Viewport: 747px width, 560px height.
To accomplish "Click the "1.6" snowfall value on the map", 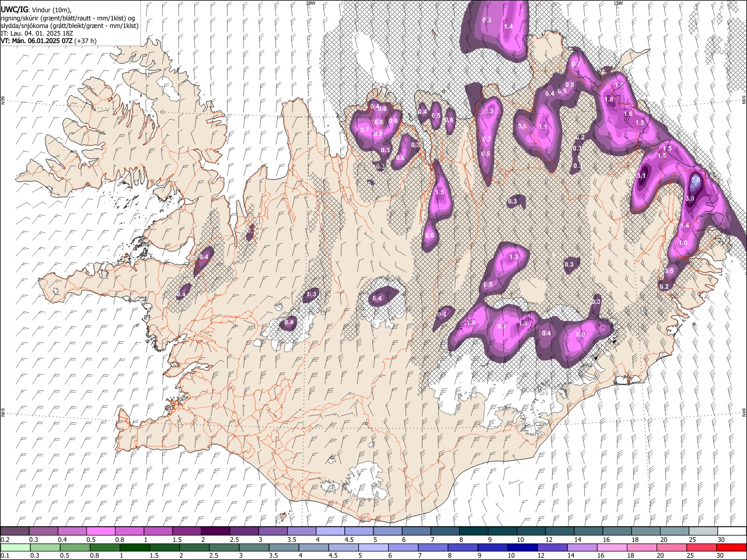I will click(629, 114).
